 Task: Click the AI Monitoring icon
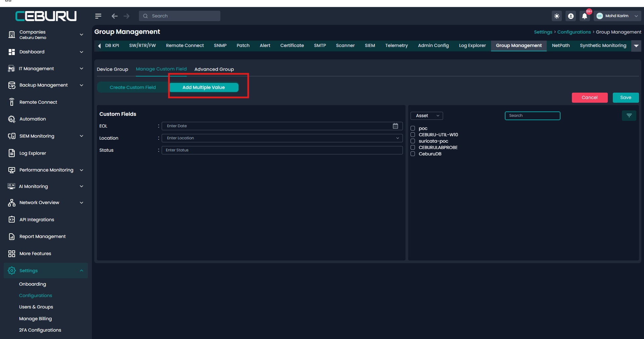click(x=12, y=186)
